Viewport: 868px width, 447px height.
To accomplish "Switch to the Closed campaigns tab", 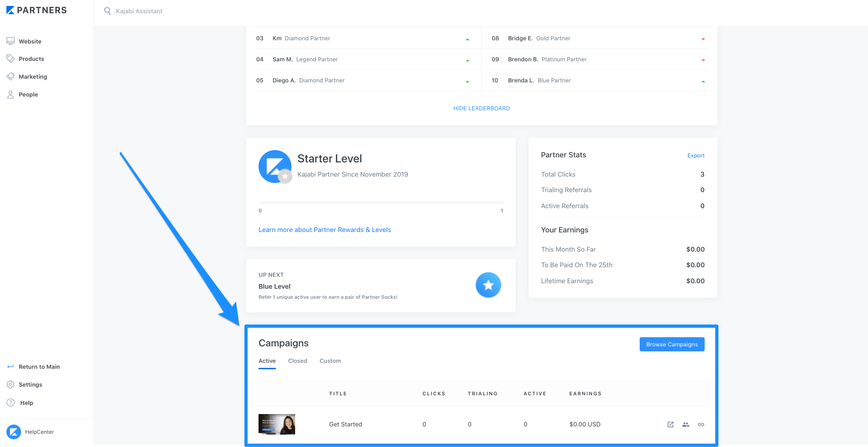I will coord(297,361).
